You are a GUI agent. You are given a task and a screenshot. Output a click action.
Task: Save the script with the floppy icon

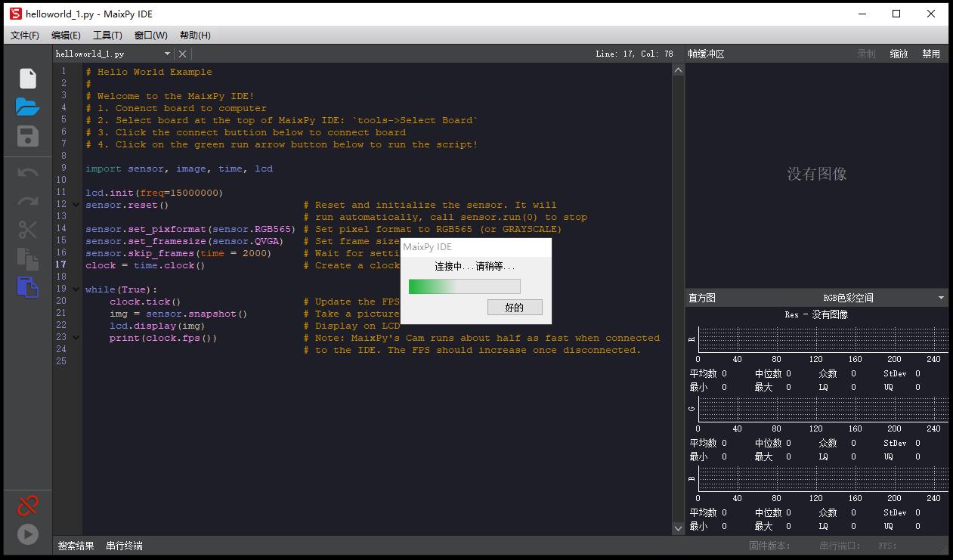pyautogui.click(x=28, y=136)
